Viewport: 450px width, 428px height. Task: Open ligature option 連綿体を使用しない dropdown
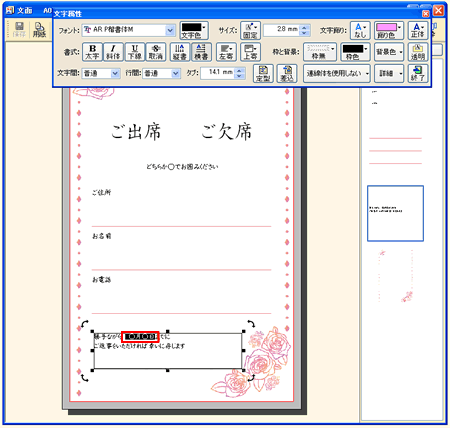pyautogui.click(x=337, y=73)
